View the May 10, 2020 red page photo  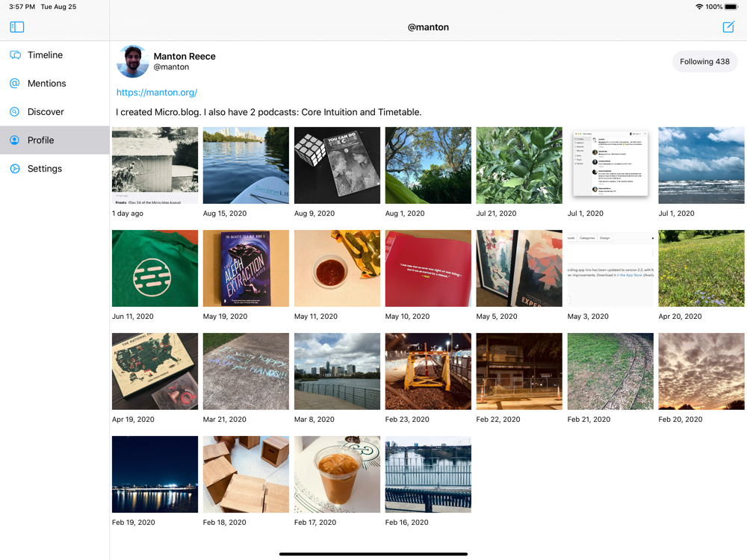[428, 269]
